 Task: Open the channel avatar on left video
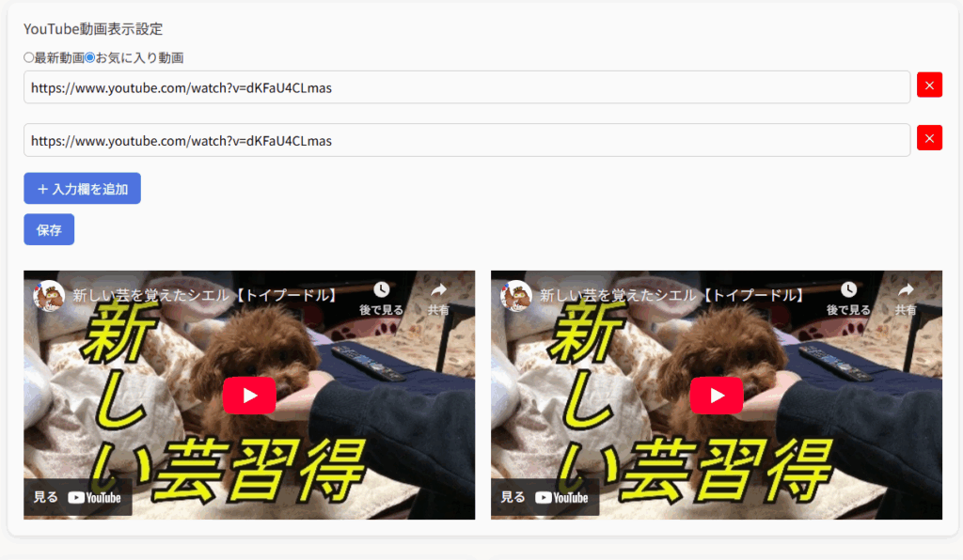(49, 295)
